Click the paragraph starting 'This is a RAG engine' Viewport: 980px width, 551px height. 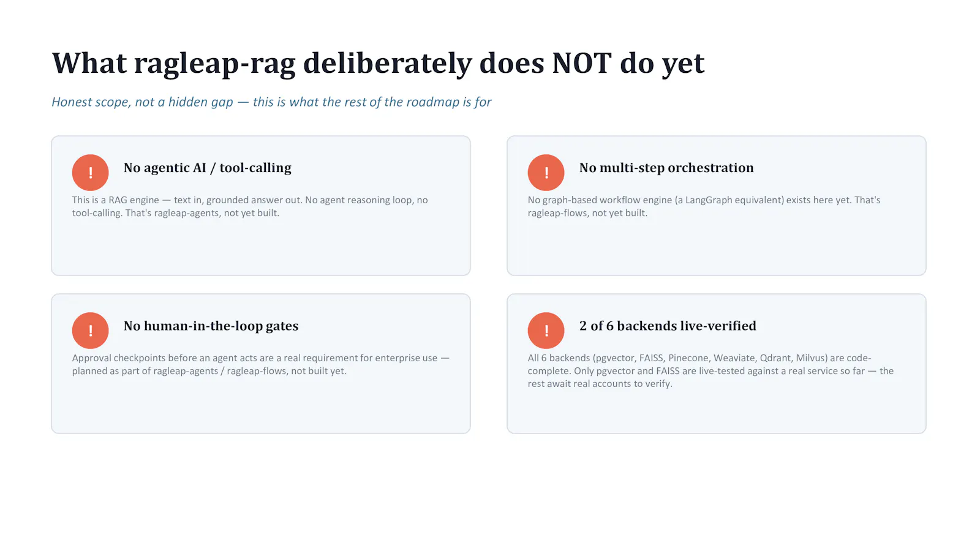point(250,206)
